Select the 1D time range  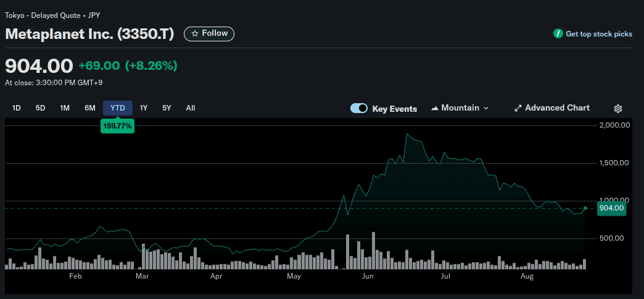point(17,108)
